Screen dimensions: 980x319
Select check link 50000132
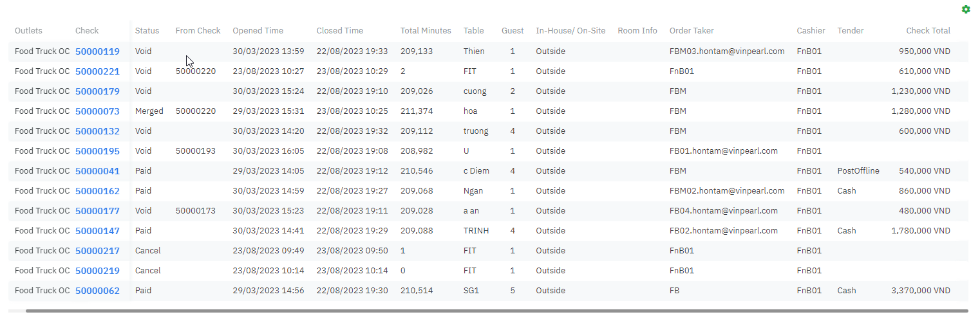pyautogui.click(x=97, y=131)
